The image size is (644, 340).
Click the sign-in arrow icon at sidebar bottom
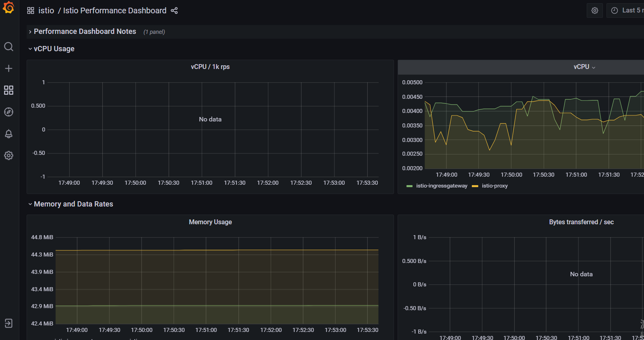pyautogui.click(x=8, y=323)
